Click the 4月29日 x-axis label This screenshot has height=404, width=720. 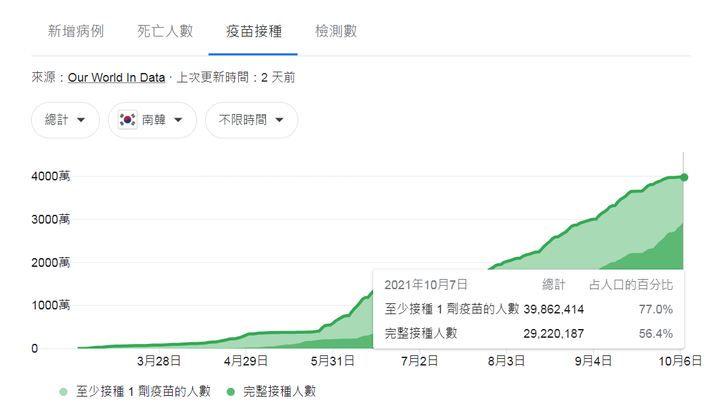click(x=246, y=361)
